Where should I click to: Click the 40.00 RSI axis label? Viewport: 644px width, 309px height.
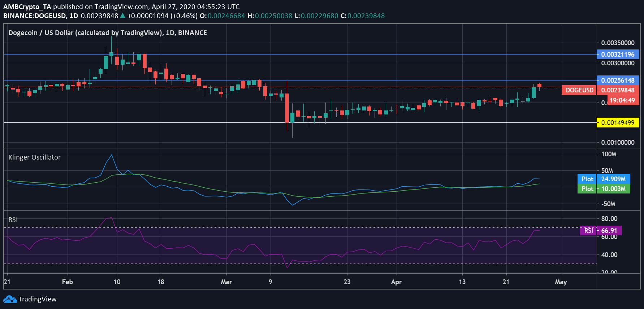tap(609, 255)
